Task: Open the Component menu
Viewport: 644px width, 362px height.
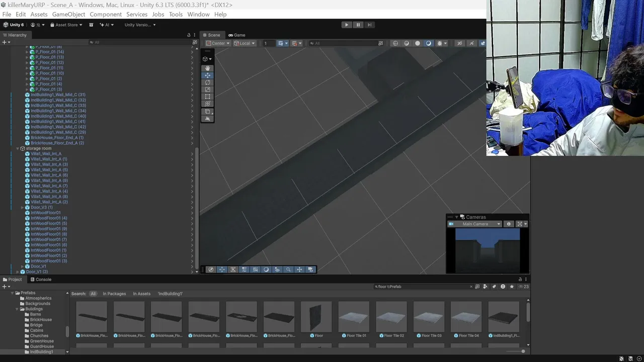Action: pos(106,14)
